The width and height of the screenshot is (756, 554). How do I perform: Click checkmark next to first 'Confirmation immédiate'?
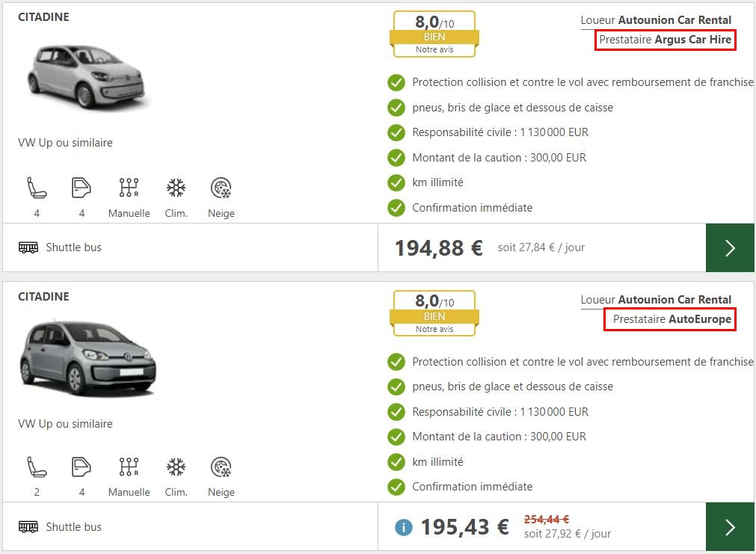396,208
